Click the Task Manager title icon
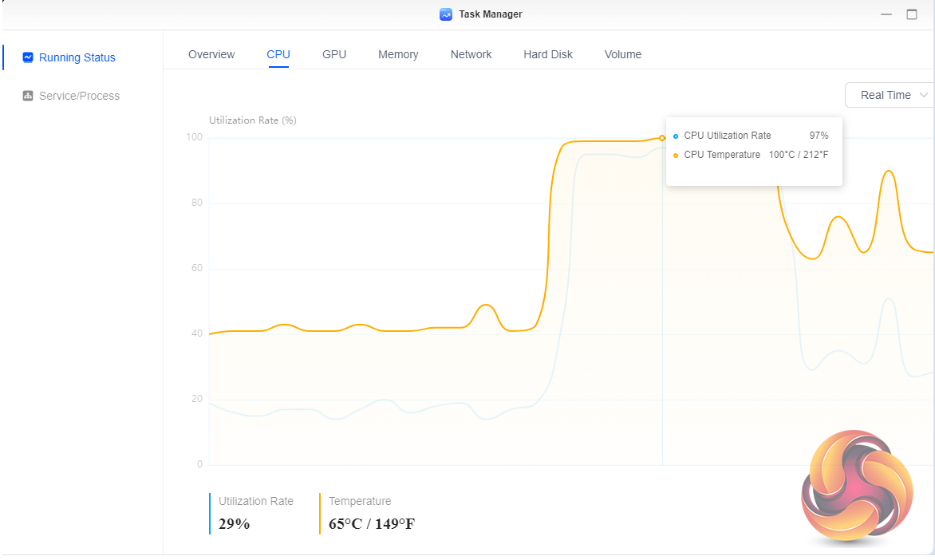 (446, 14)
